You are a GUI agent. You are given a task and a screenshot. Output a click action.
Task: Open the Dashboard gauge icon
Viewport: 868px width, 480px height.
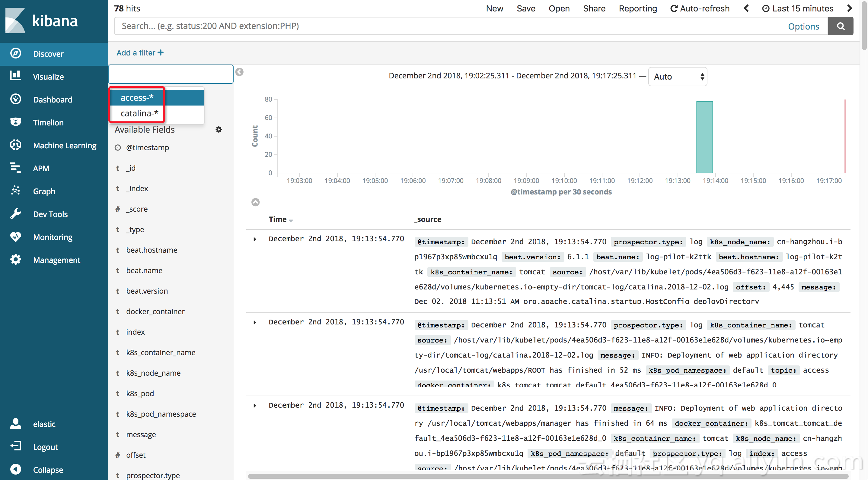(15, 99)
